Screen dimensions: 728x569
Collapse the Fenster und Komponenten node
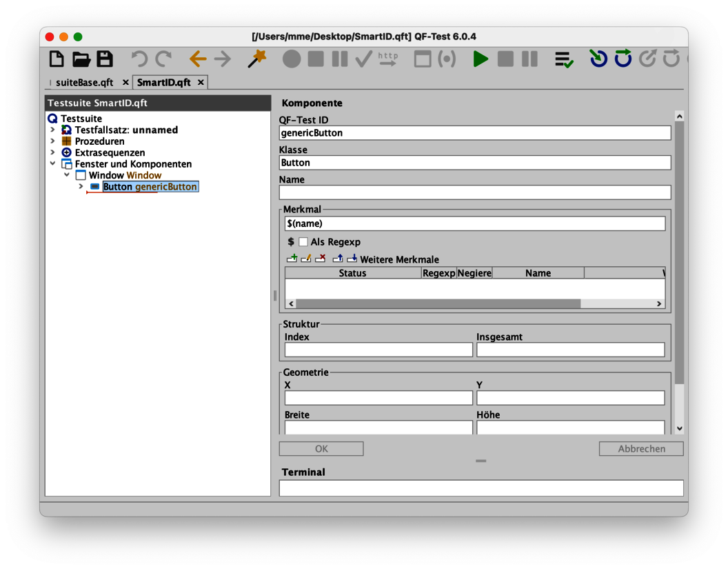[x=53, y=164]
